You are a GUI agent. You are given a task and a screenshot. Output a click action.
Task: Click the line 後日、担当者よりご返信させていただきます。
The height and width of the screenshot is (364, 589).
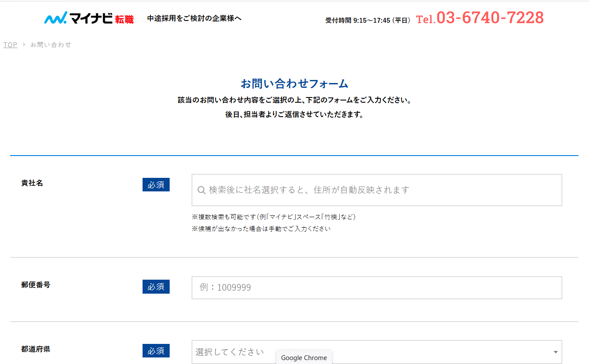(x=294, y=115)
